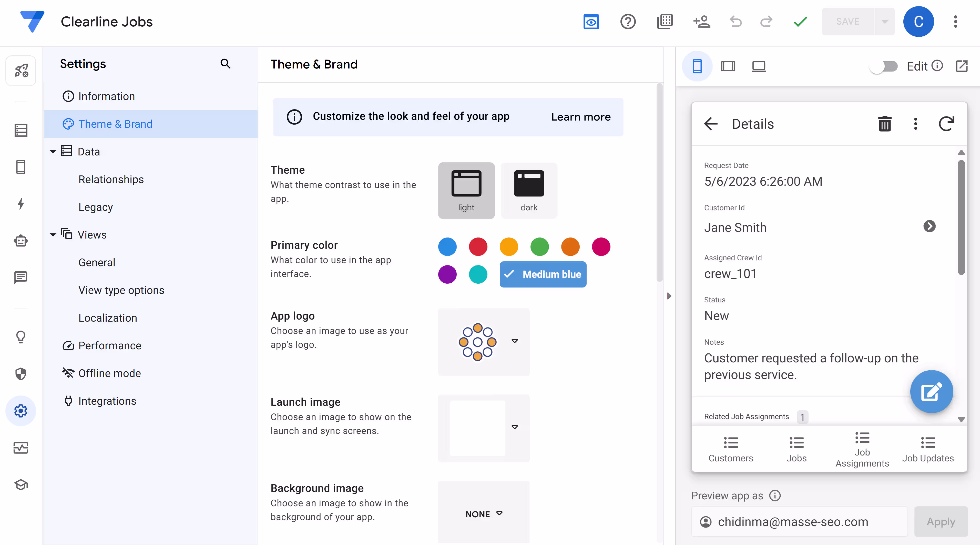Switch preview to mobile device view
The width and height of the screenshot is (980, 545).
point(697,66)
